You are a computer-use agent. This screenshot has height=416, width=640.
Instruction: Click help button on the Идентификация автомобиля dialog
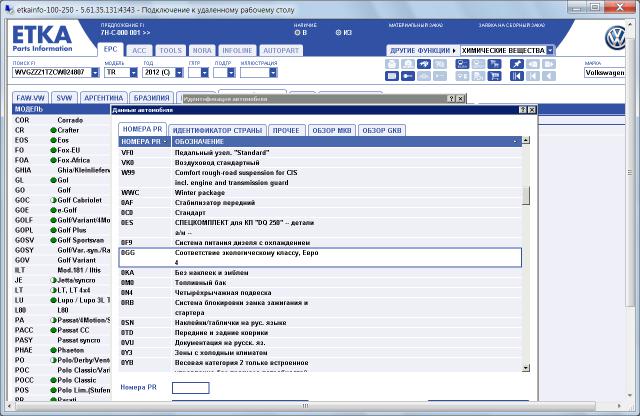point(451,99)
